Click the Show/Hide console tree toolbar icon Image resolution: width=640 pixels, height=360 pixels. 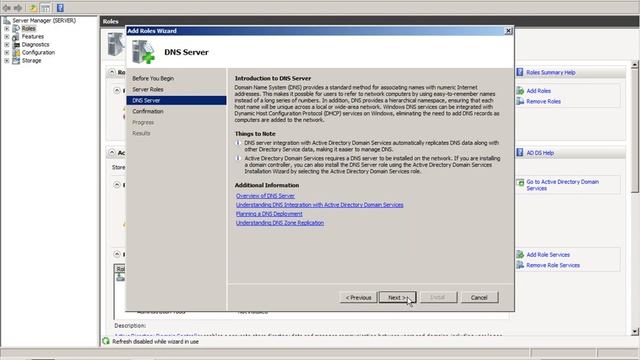[x=45, y=8]
